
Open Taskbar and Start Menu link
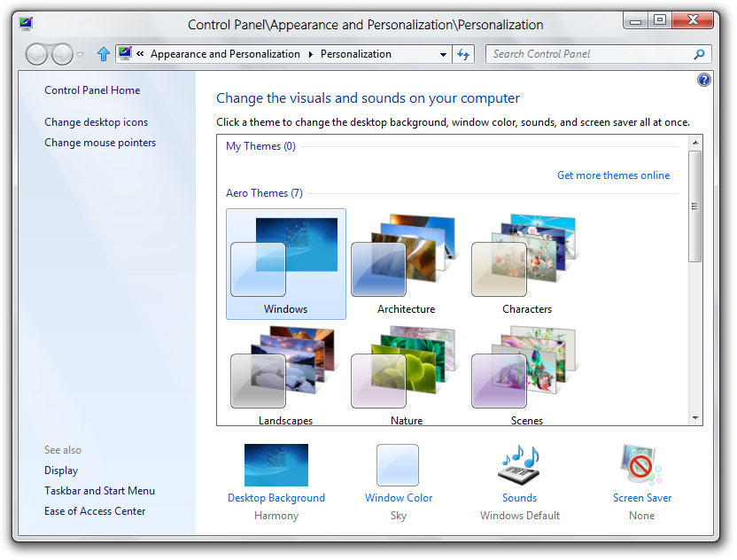pos(99,491)
